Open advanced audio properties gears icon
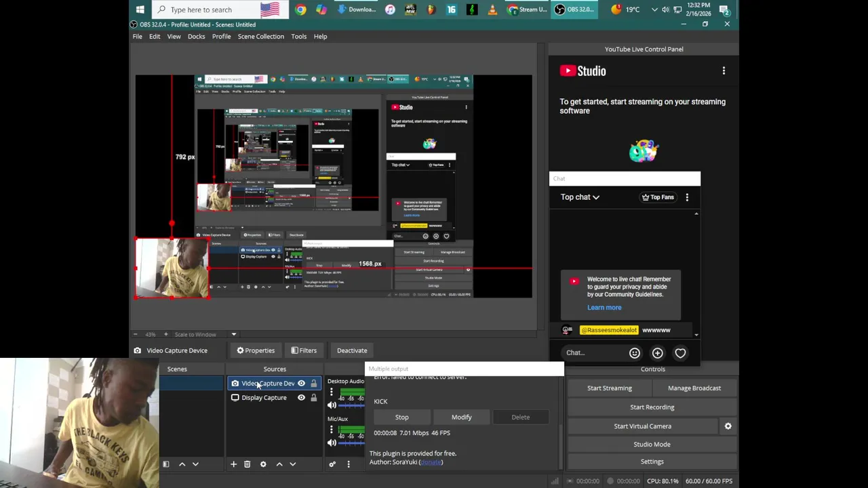Viewport: 868px width, 488px height. click(x=332, y=464)
